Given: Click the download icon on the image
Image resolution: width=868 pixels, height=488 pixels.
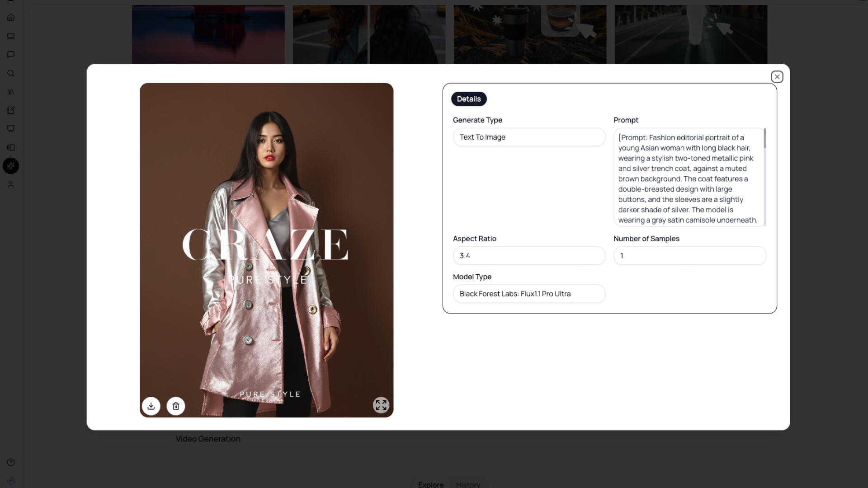Looking at the screenshot, I should click(x=151, y=406).
